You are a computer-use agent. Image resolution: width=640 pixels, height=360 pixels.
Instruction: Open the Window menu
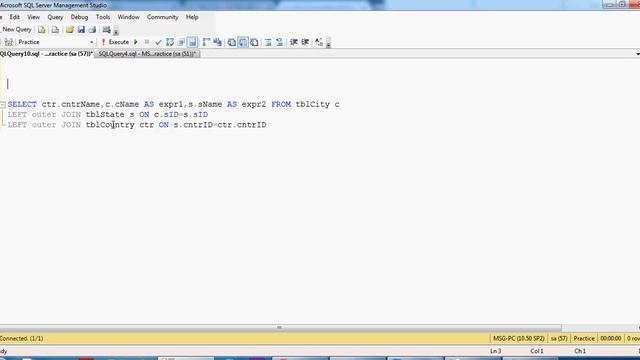click(129, 17)
